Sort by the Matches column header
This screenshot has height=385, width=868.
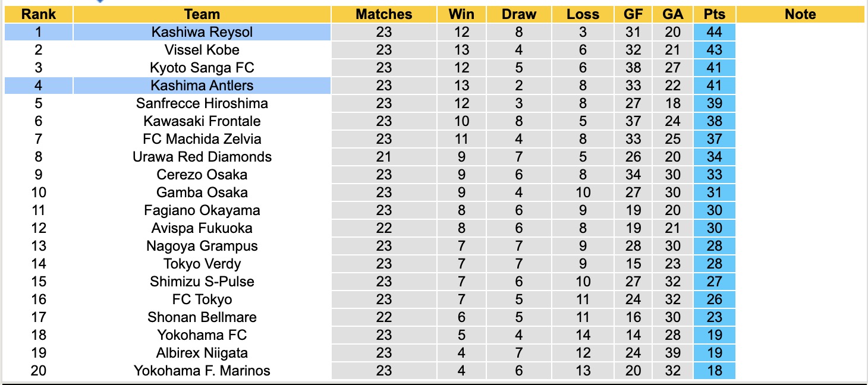click(383, 14)
